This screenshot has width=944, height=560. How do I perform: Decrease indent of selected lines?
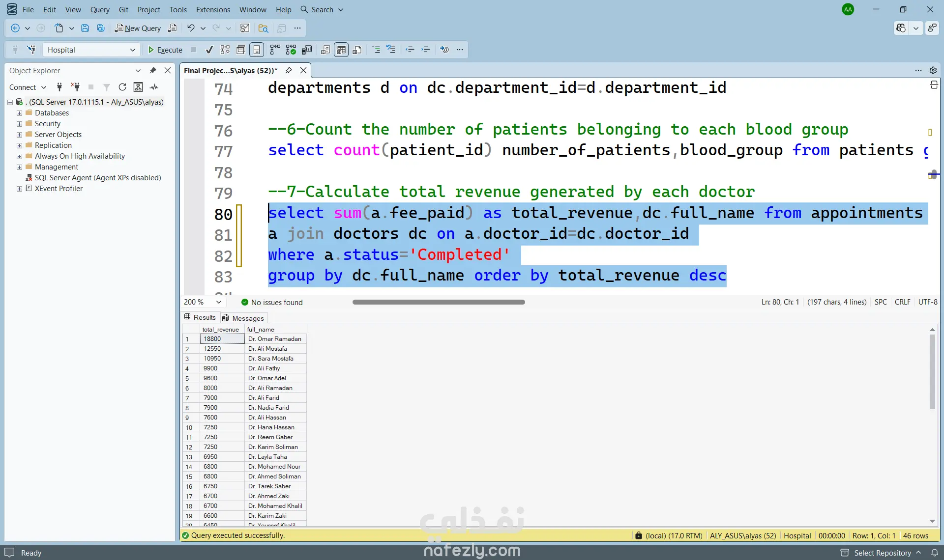click(410, 50)
